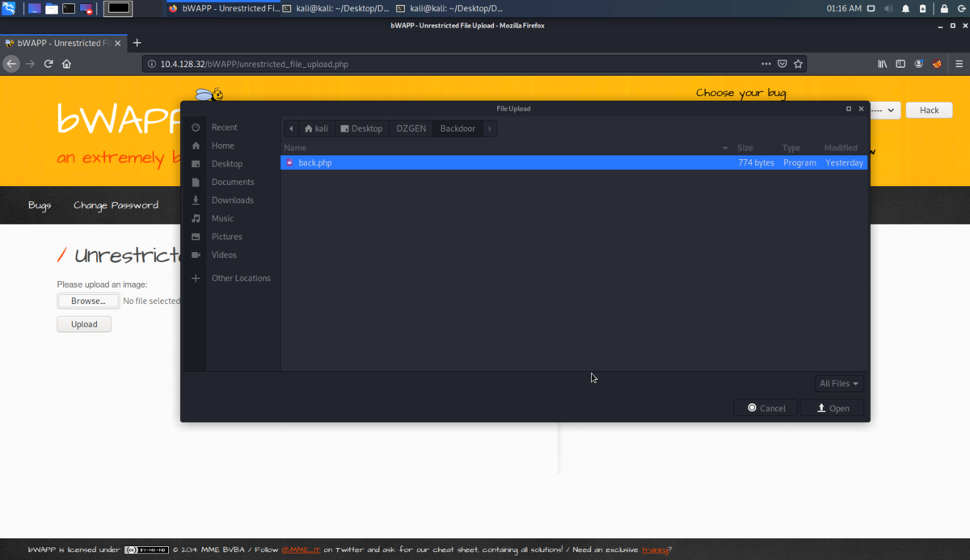
Task: Click the Upload button
Action: click(84, 324)
